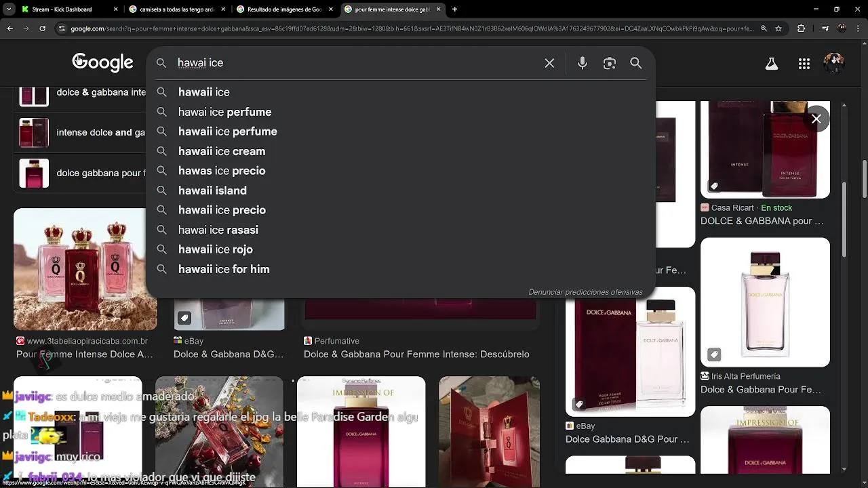
Task: Open the browser zoom indicator icon
Action: (764, 28)
